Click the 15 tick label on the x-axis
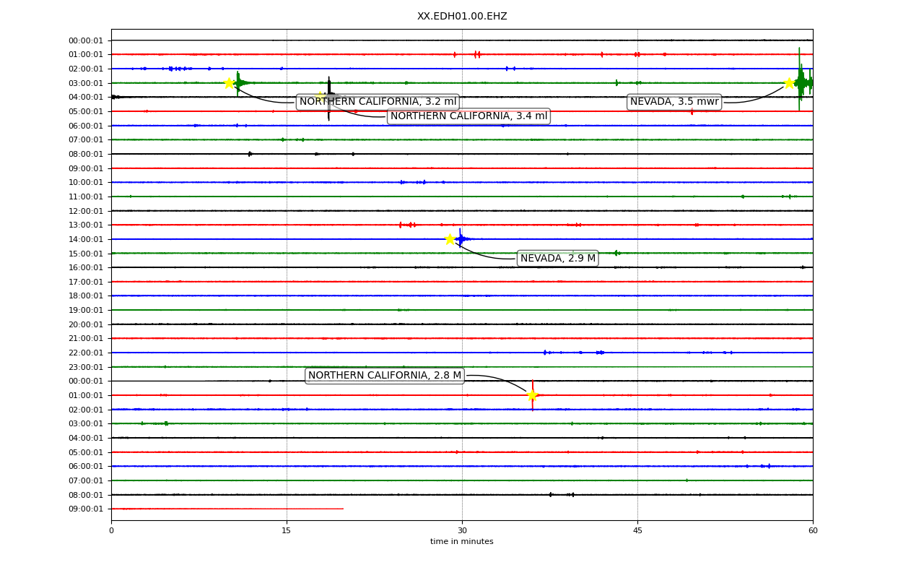The width and height of the screenshot is (924, 578). tap(287, 531)
